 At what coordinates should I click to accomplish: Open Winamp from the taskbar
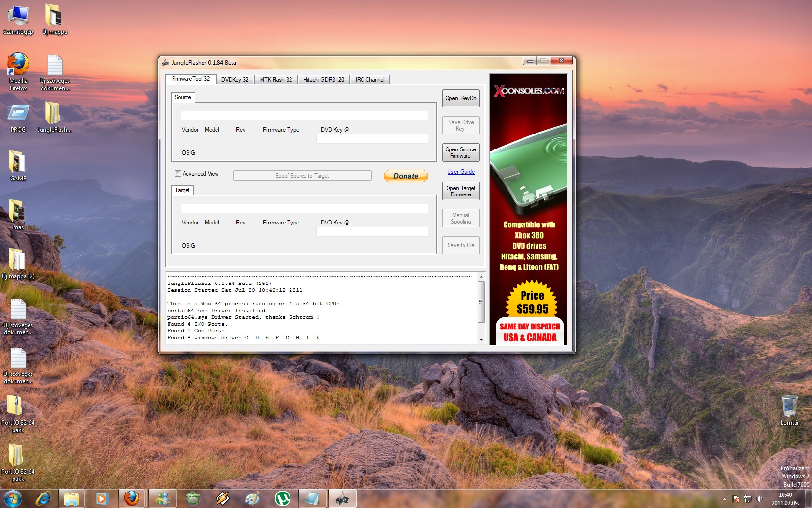[222, 498]
